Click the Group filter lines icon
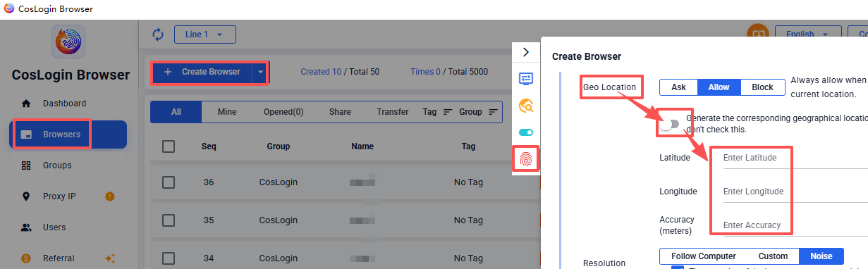 pos(493,112)
